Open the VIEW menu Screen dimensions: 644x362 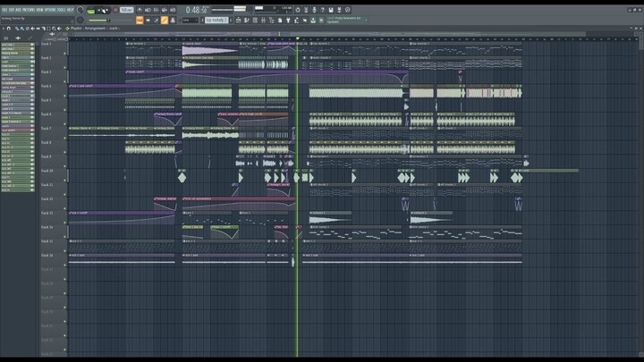[39, 10]
